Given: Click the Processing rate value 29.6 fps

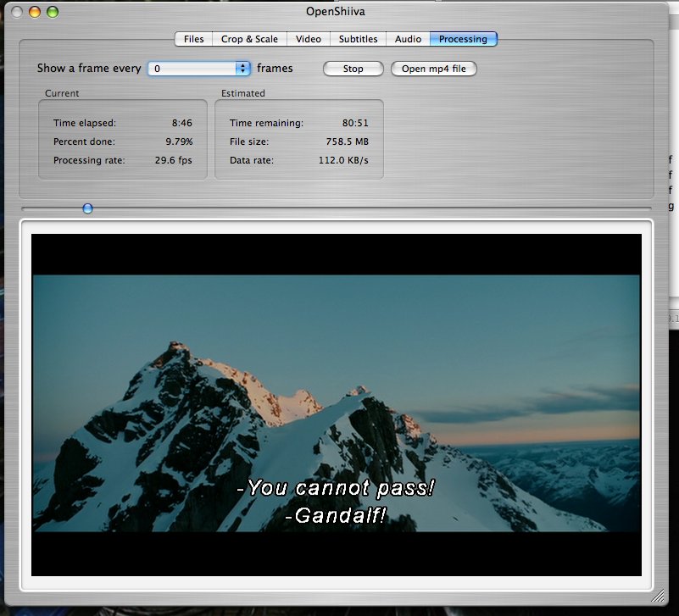Looking at the screenshot, I should point(173,160).
